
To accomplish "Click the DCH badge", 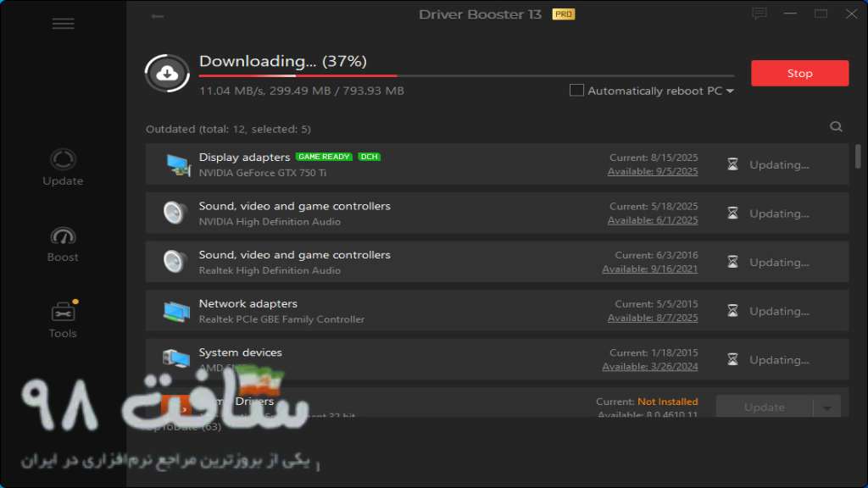I will pyautogui.click(x=369, y=157).
